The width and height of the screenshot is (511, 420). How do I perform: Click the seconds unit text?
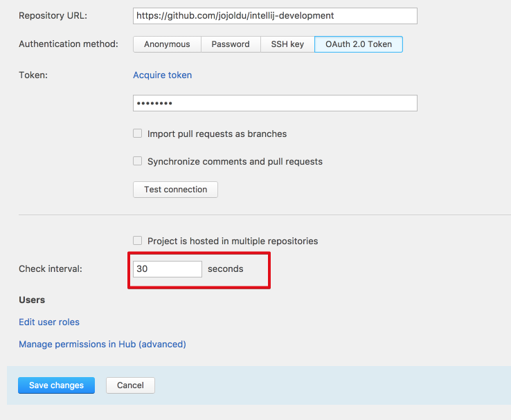point(226,269)
